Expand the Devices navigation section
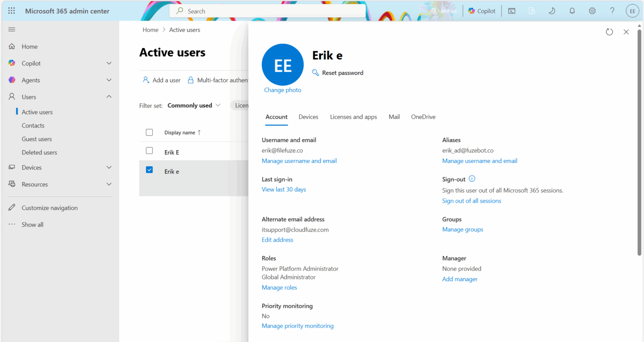The height and width of the screenshot is (342, 644). 109,167
